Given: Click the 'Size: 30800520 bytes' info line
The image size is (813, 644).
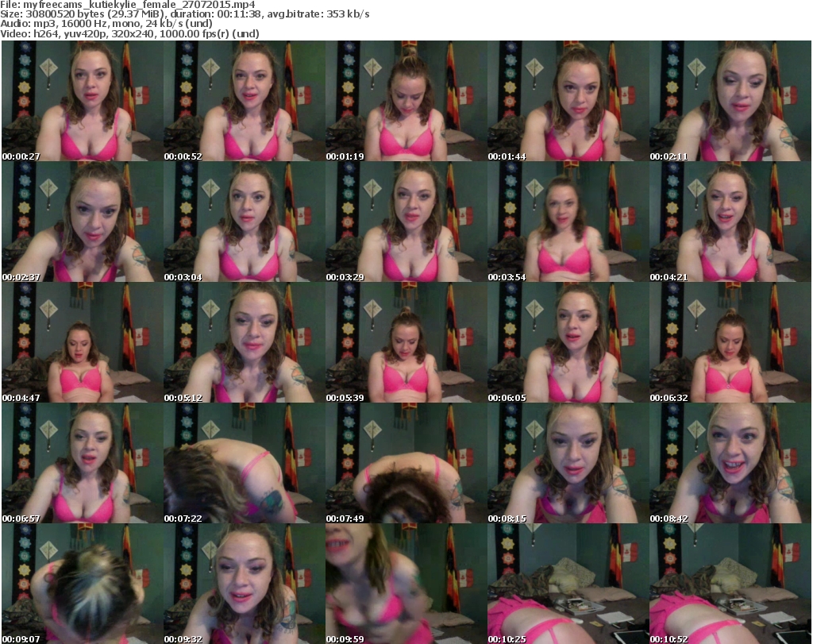Looking at the screenshot, I should (x=184, y=14).
